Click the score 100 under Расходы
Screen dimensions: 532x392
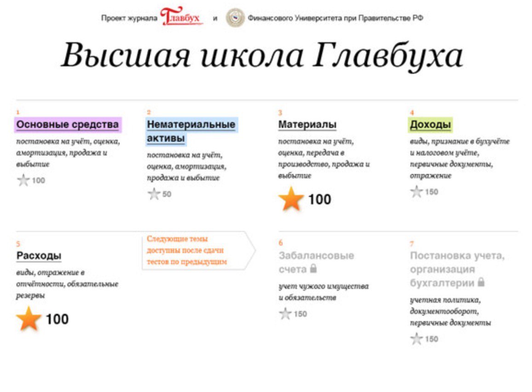[x=58, y=319]
